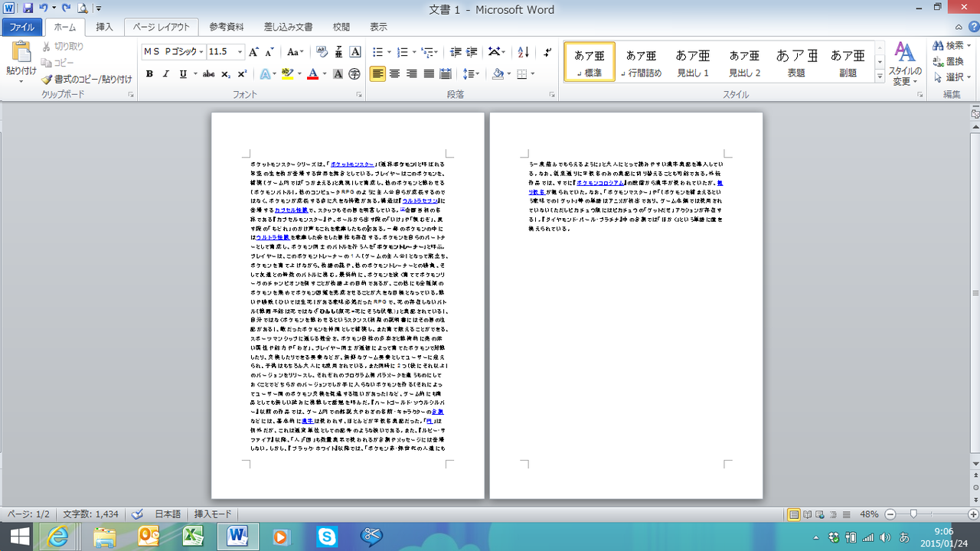Select Print Layout view in the status bar
The image size is (980, 551).
click(794, 514)
